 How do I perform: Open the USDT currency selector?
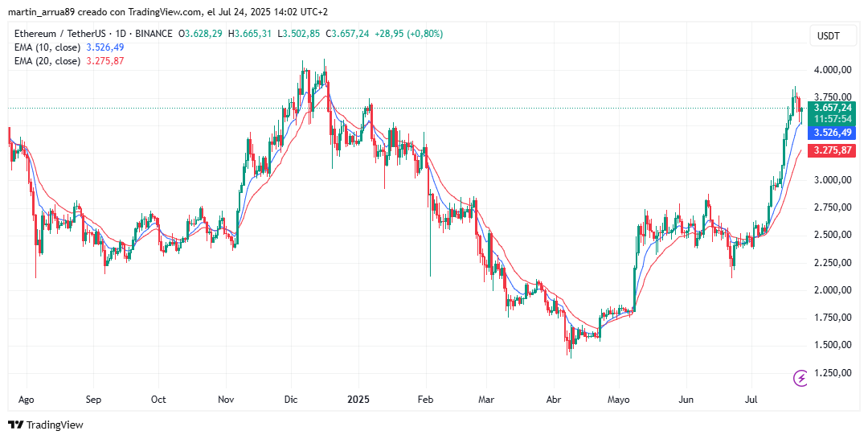click(x=828, y=36)
